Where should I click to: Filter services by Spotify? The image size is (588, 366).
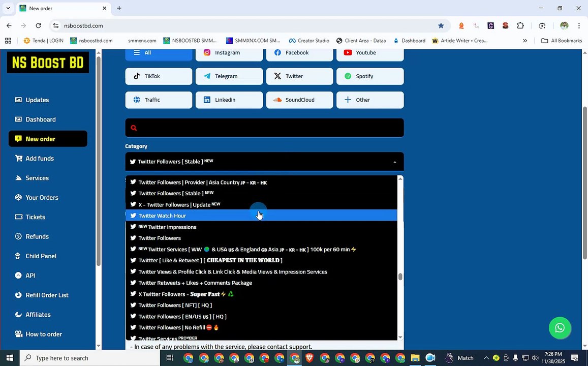coord(370,76)
